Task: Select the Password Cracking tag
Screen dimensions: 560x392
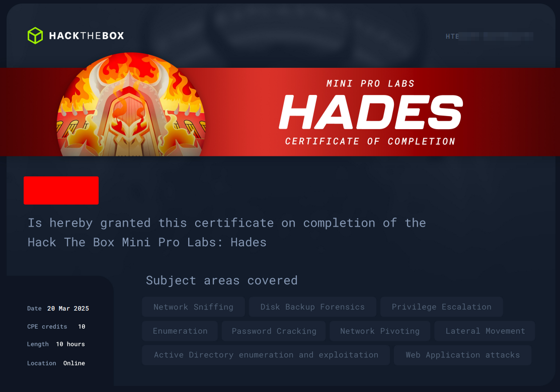Action: [274, 331]
